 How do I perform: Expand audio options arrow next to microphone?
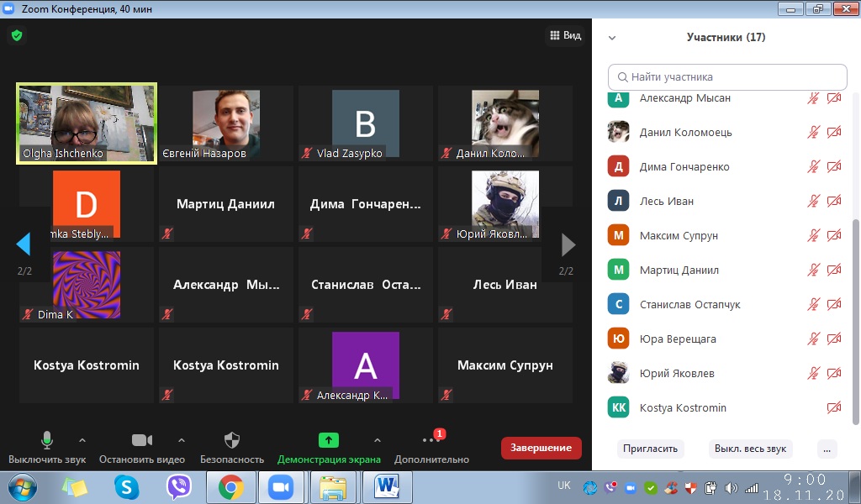[x=82, y=440]
